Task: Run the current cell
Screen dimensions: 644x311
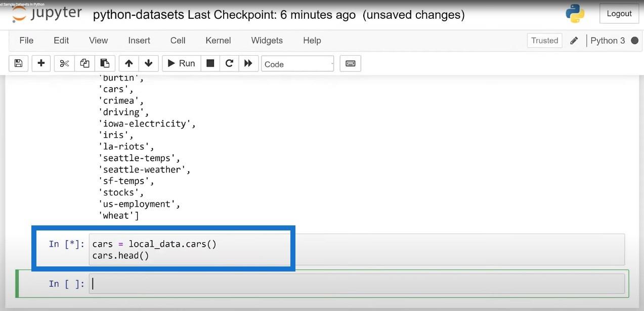Action: click(x=181, y=63)
